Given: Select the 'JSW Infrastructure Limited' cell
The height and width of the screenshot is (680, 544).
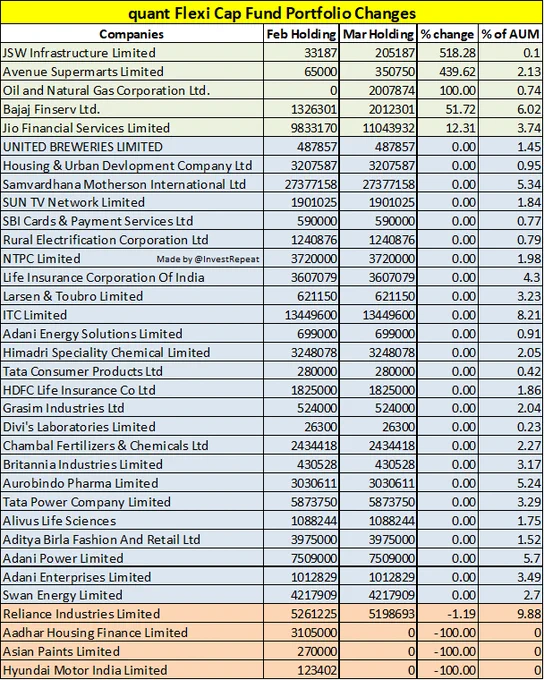Looking at the screenshot, I should (x=132, y=53).
